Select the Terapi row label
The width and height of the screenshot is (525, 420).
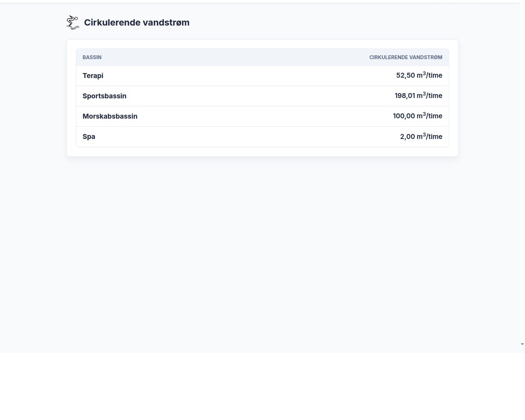click(93, 76)
